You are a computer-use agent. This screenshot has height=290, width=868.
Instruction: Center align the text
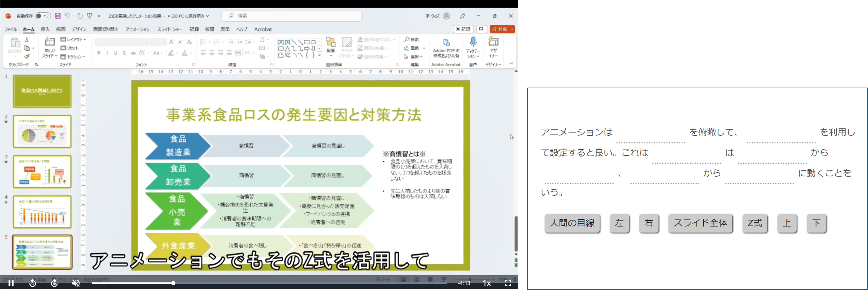(x=212, y=53)
